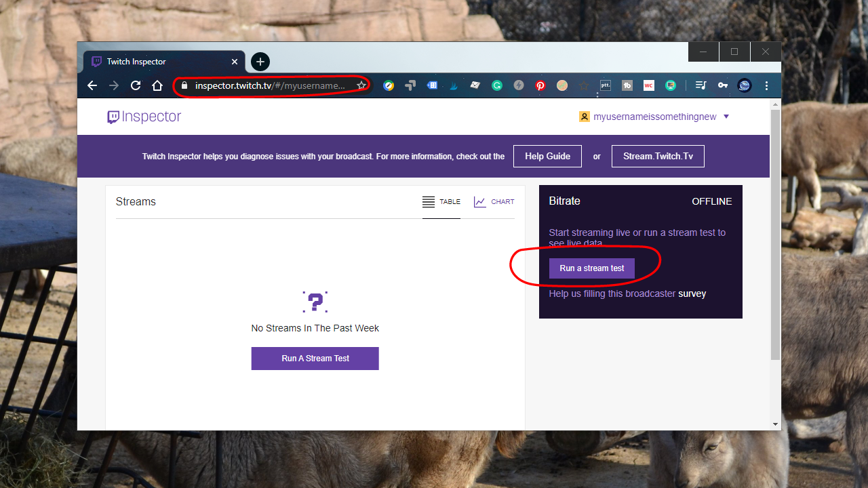Switch Streams view to Table
Viewport: 868px width, 488px height.
coord(441,202)
